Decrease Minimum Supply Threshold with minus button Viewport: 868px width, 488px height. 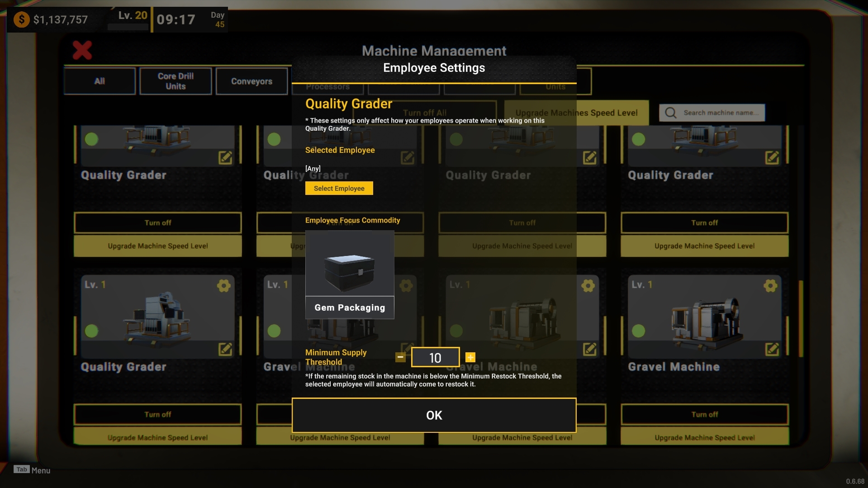(x=400, y=357)
